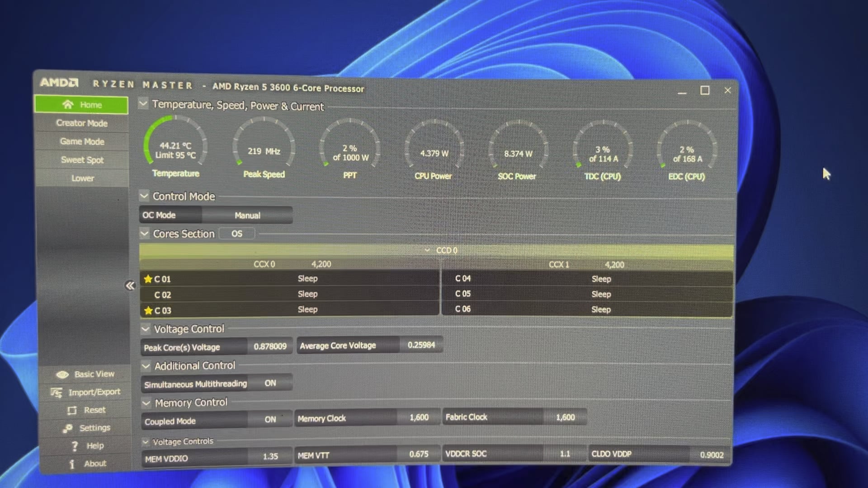Click the CCX 1 speed value
Screen dimensions: 868x488
[614, 265]
